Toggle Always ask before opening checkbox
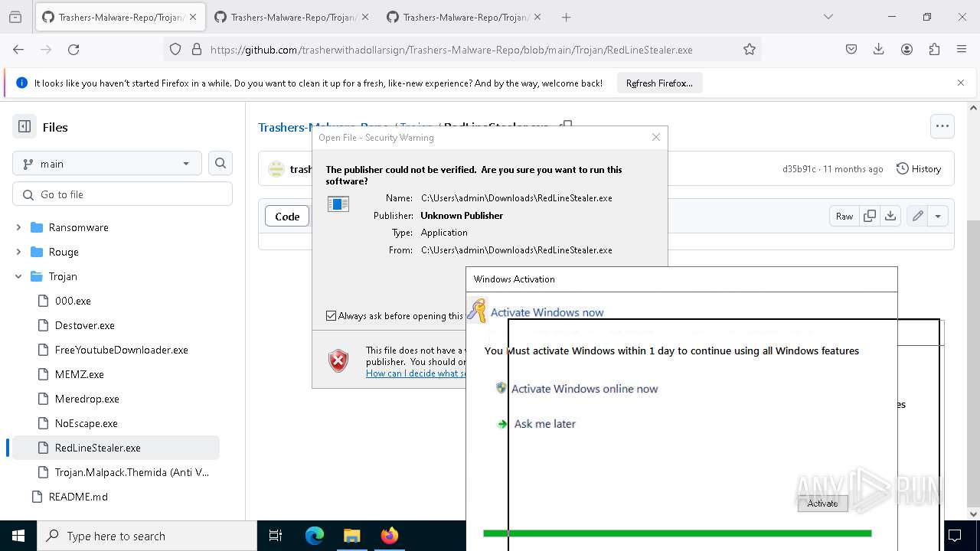The image size is (980, 551). click(x=331, y=315)
